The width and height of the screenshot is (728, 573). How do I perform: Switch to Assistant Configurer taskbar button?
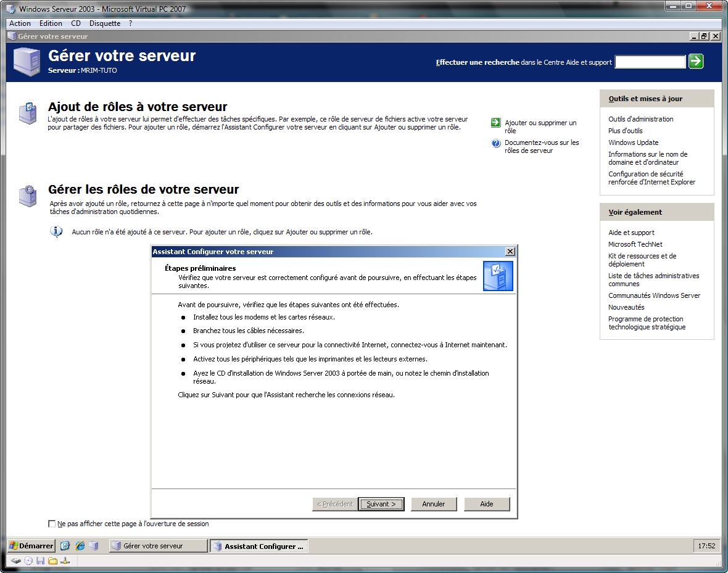(259, 546)
